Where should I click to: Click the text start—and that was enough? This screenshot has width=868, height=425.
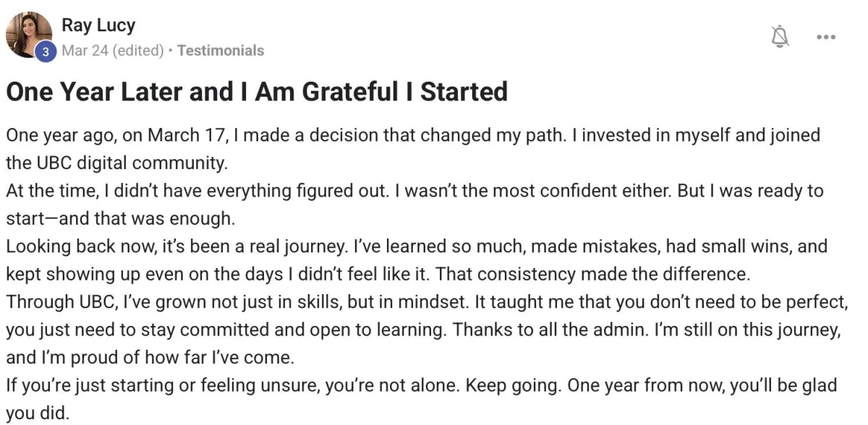point(120,218)
